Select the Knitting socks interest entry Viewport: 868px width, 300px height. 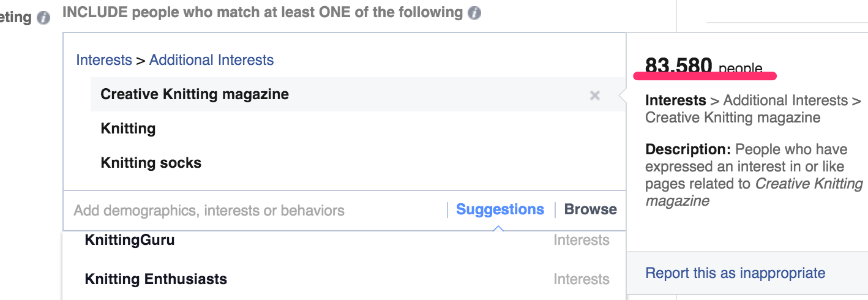[151, 163]
